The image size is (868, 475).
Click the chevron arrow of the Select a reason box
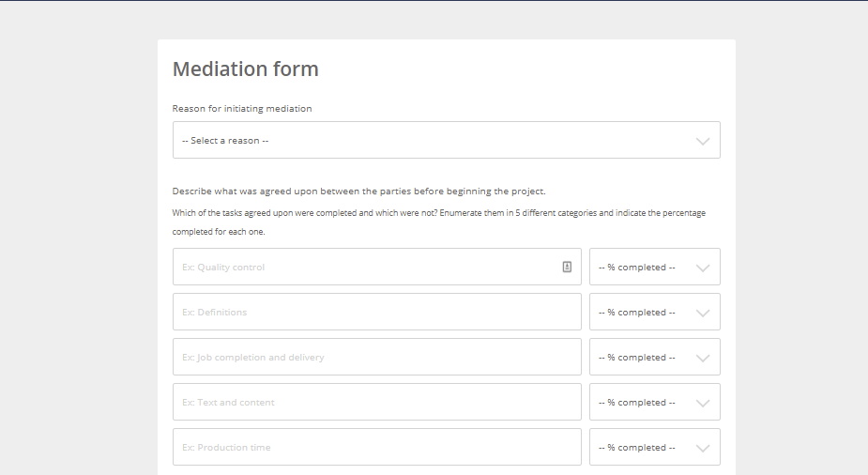pos(703,141)
